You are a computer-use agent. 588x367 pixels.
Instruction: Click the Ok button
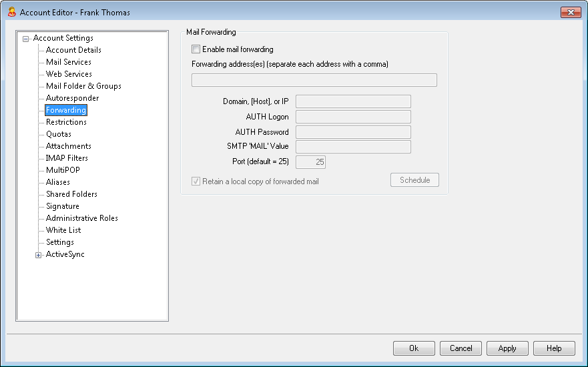(414, 348)
